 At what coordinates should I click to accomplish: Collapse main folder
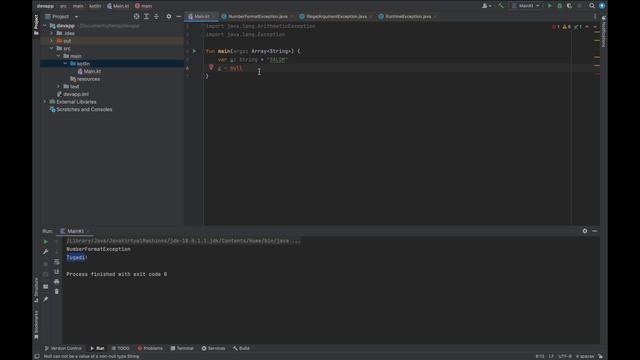[59, 56]
